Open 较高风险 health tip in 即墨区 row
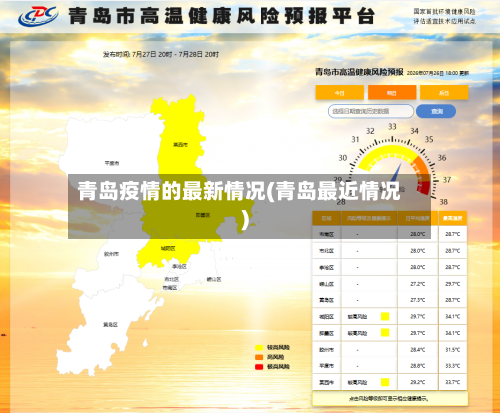This screenshot has height=413, width=500. [357, 333]
